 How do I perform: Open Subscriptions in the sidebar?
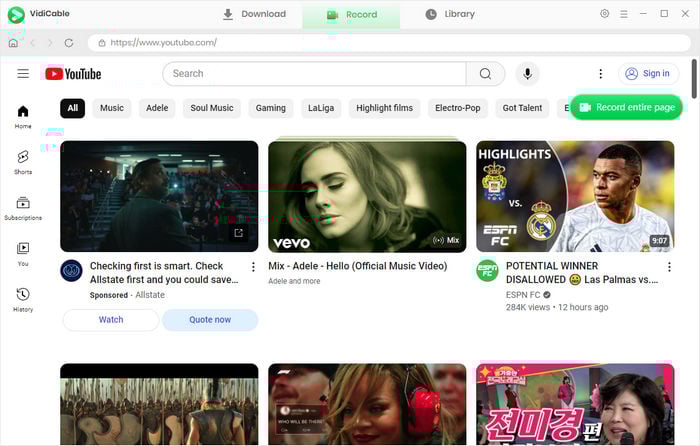[x=23, y=208]
